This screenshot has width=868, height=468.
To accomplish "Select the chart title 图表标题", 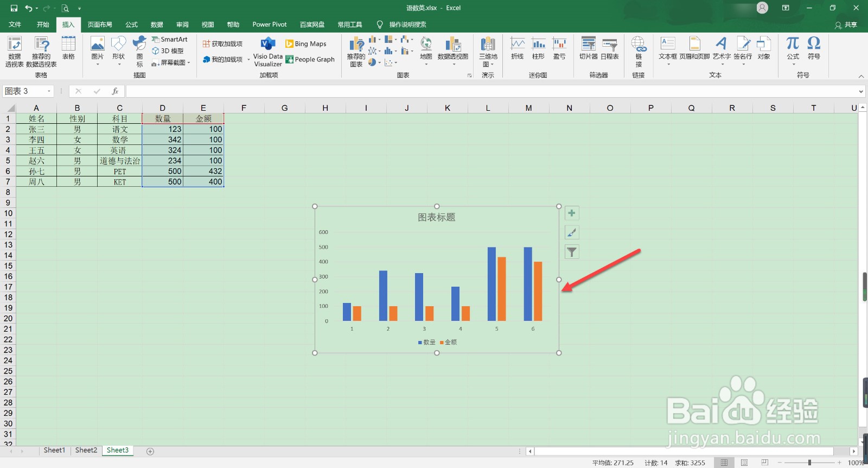I will (437, 217).
